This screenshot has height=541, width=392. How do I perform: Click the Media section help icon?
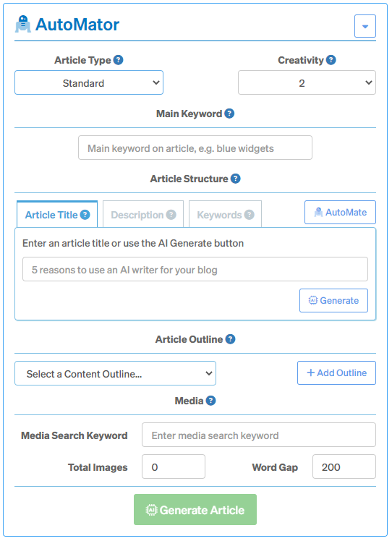coord(210,401)
